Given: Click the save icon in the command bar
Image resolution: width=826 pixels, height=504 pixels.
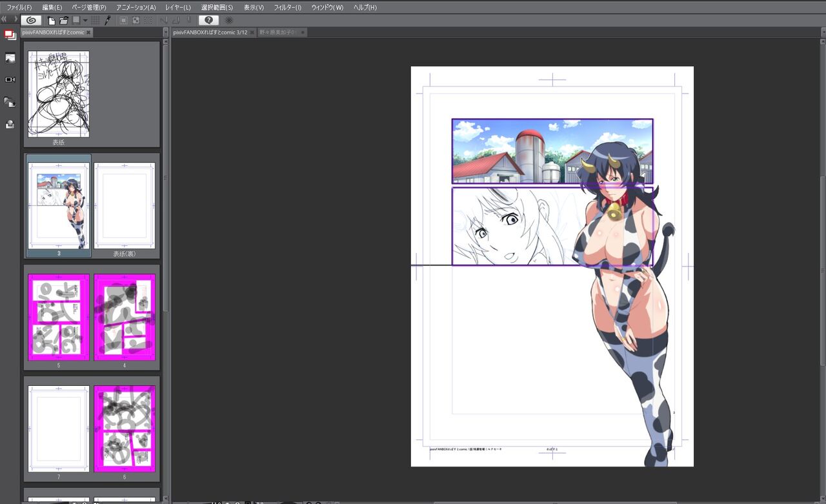Looking at the screenshot, I should [x=76, y=20].
